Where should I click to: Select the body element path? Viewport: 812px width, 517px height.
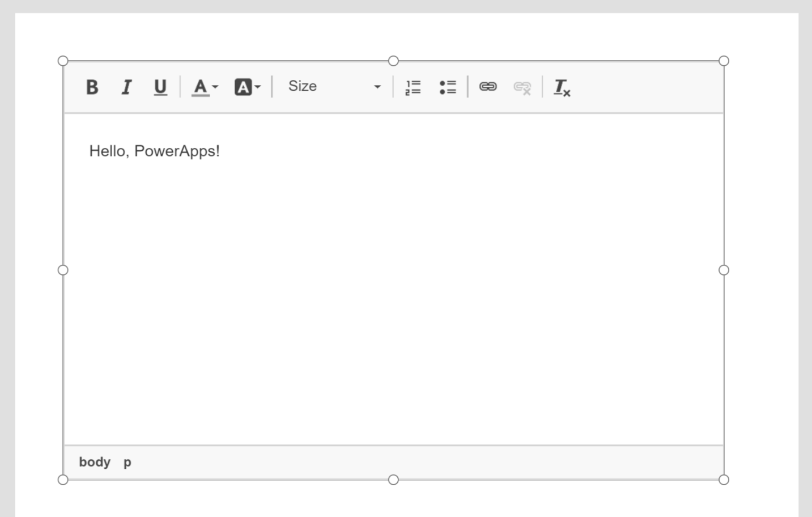coord(95,462)
